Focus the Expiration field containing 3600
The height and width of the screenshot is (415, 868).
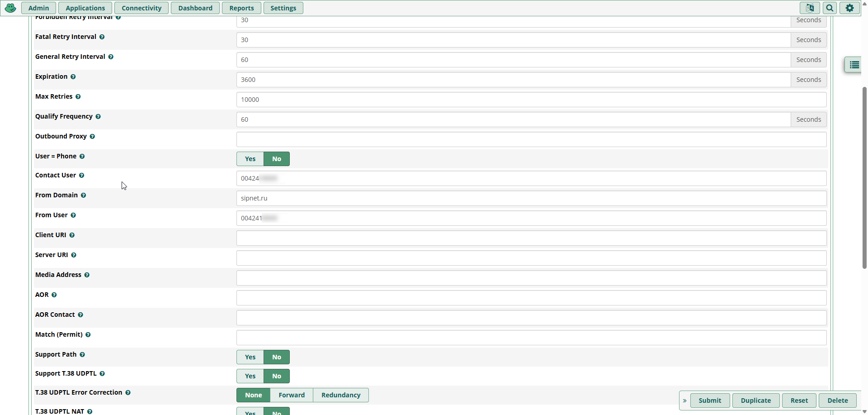coord(514,80)
